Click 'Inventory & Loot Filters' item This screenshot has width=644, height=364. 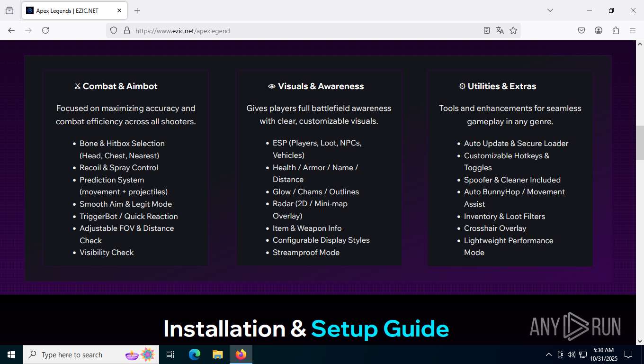(x=504, y=217)
